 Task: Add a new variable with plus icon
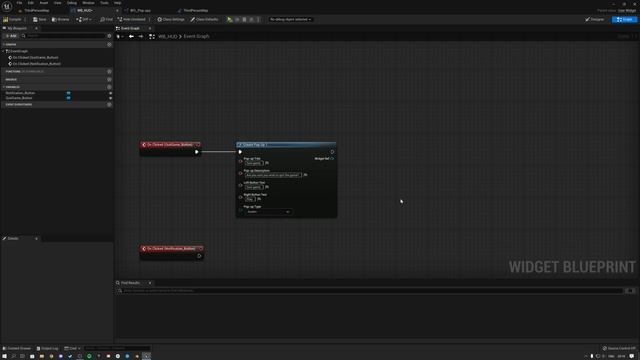(x=109, y=87)
